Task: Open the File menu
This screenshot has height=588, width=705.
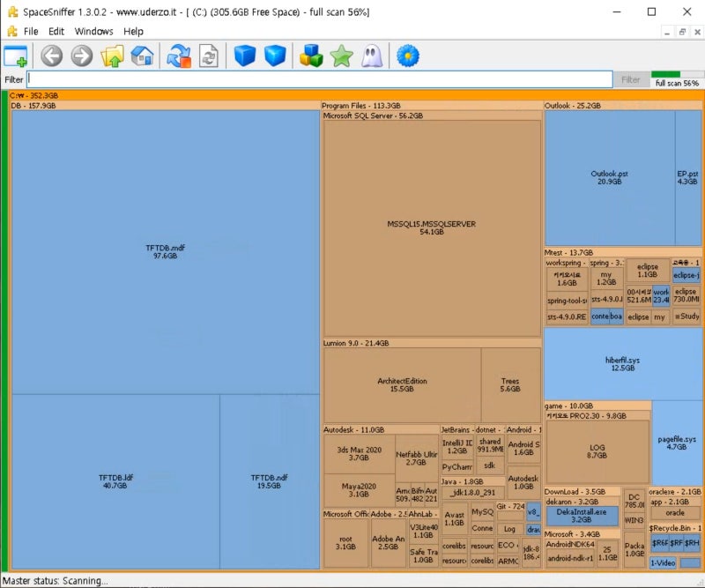Action: [x=31, y=31]
